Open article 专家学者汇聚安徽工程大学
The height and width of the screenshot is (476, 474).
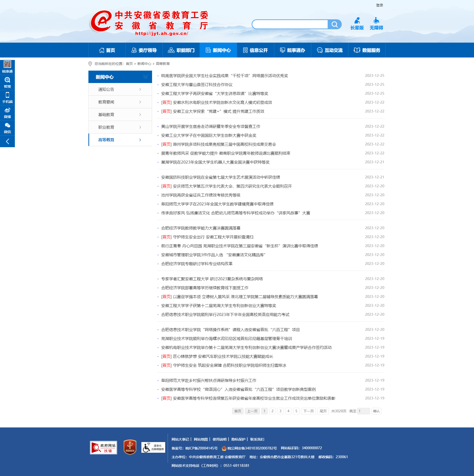tap(212, 279)
